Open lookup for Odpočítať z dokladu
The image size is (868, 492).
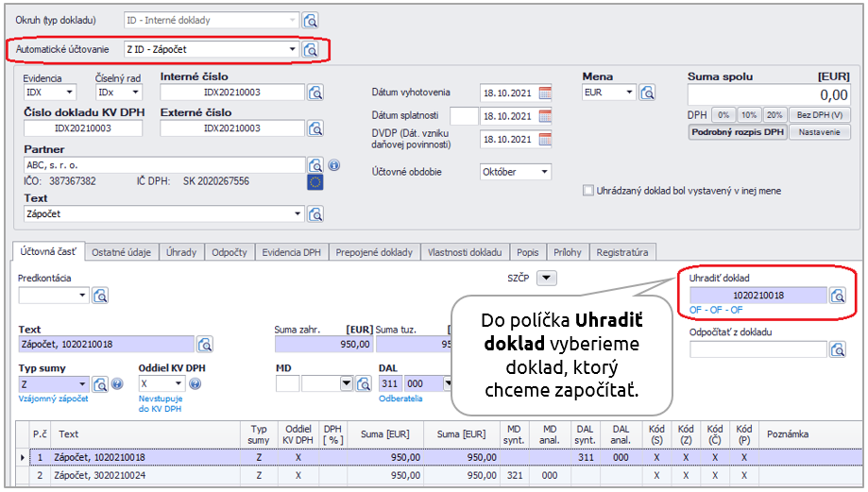tap(837, 349)
